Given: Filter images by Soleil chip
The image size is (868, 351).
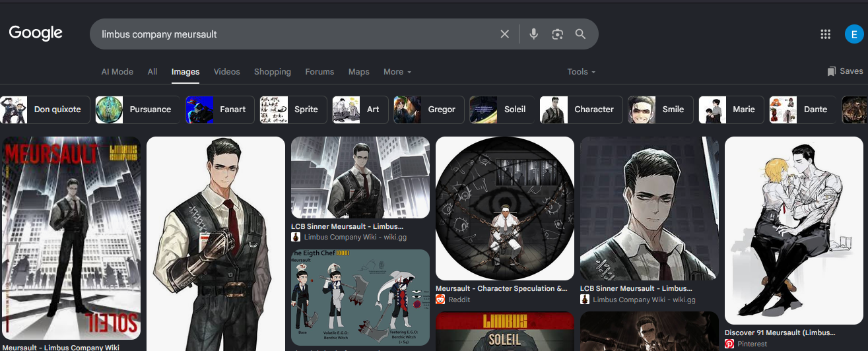Looking at the screenshot, I should pos(502,110).
